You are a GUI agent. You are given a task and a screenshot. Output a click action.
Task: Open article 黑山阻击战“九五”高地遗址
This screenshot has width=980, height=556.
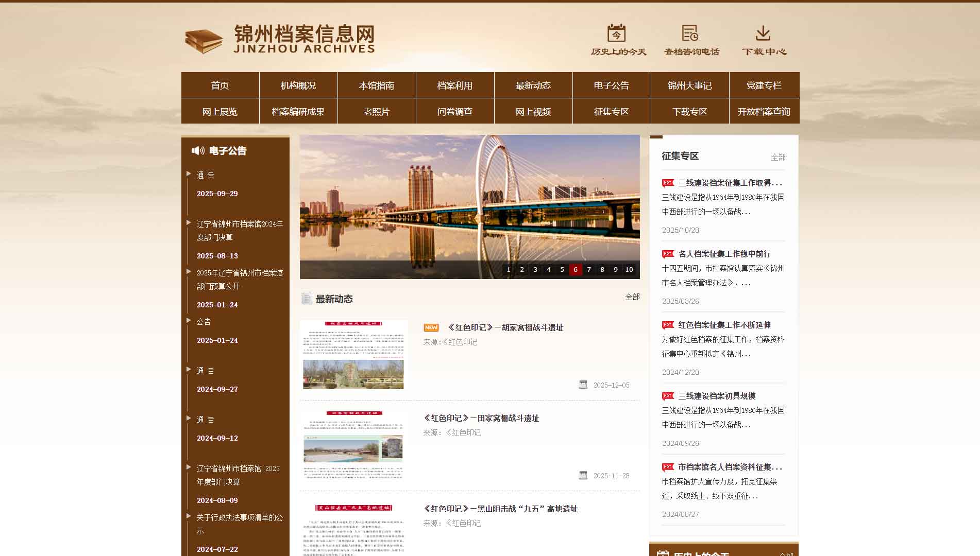500,509
